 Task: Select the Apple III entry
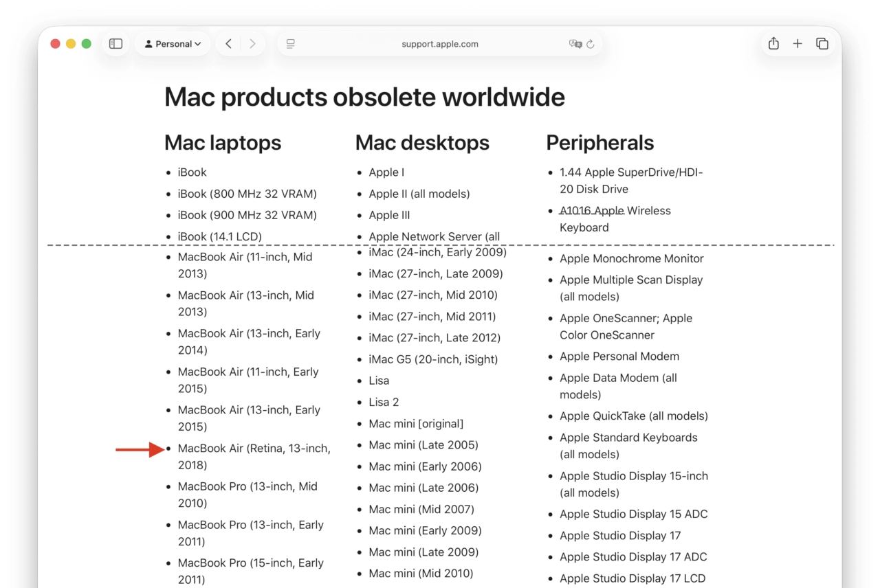click(389, 215)
